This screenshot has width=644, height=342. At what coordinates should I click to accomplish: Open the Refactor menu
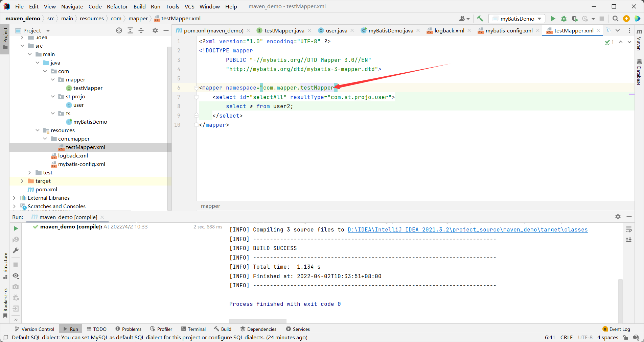click(x=117, y=6)
